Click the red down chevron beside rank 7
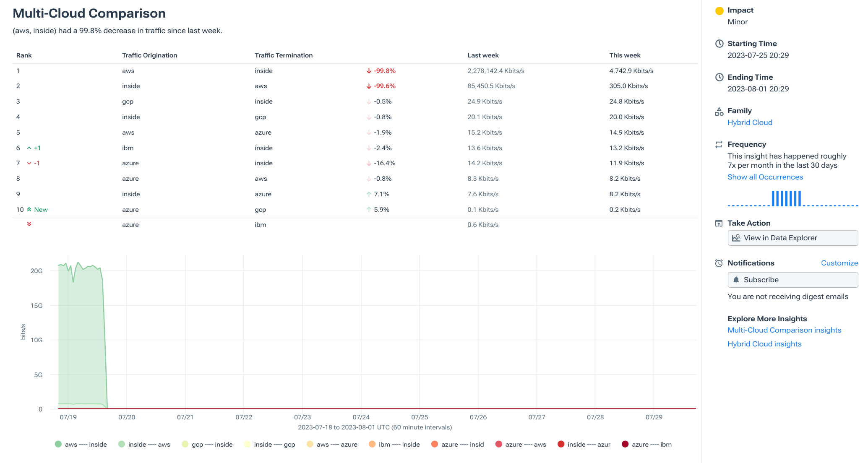868x463 pixels. (29, 163)
